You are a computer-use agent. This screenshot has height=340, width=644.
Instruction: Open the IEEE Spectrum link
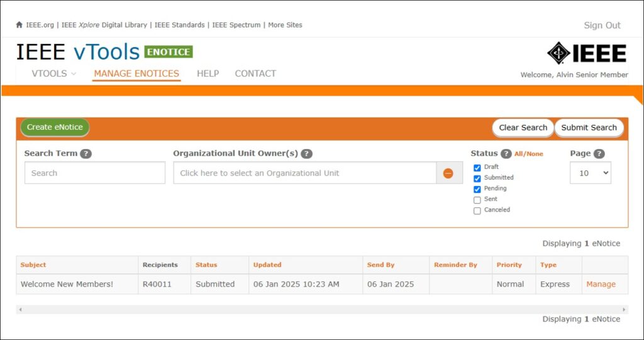(236, 25)
